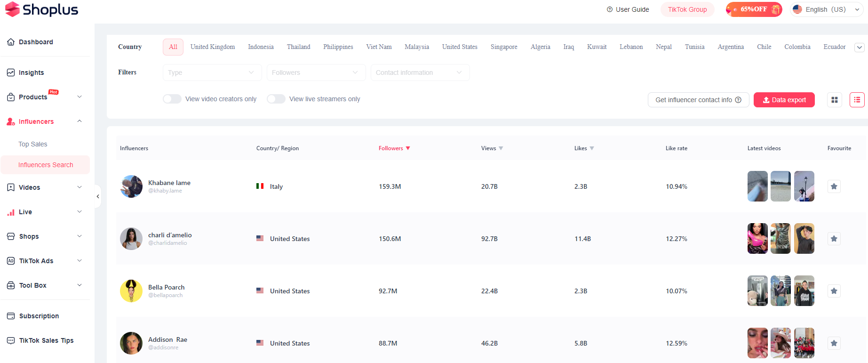Click the Shoplus logo
Image resolution: width=868 pixels, height=363 pixels.
41,9
